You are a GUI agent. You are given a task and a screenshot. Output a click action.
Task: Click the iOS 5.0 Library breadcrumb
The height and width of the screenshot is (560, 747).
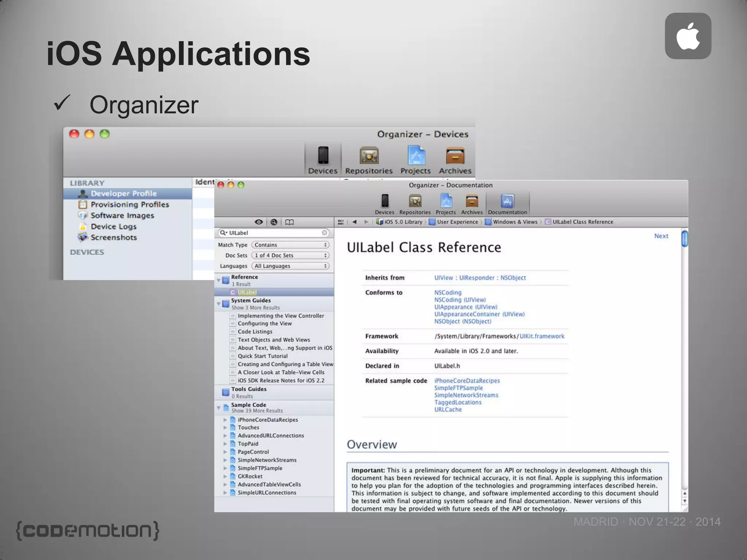click(x=399, y=222)
